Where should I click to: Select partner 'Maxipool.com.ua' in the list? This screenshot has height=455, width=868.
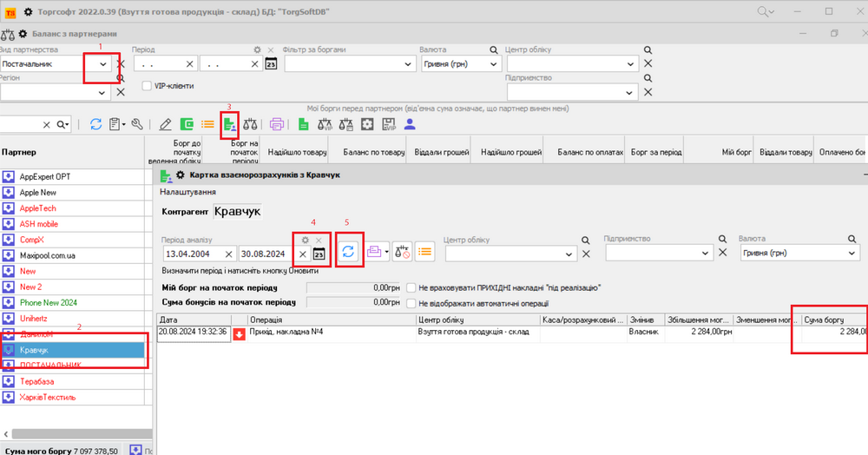pyautogui.click(x=49, y=255)
